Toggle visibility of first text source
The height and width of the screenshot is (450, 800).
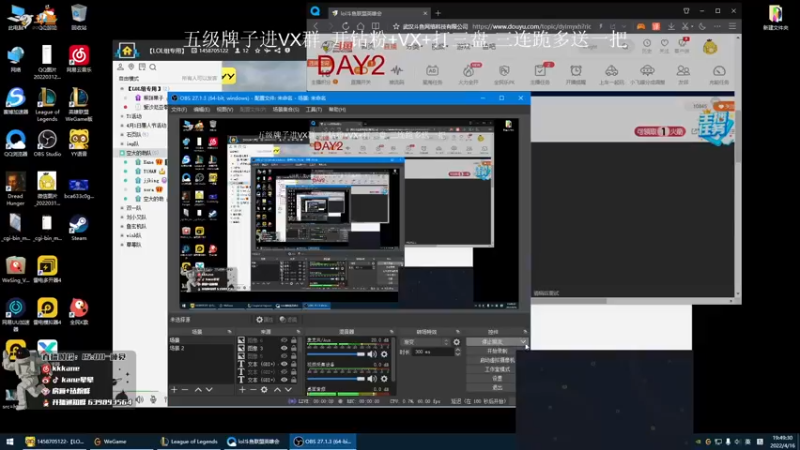[284, 364]
